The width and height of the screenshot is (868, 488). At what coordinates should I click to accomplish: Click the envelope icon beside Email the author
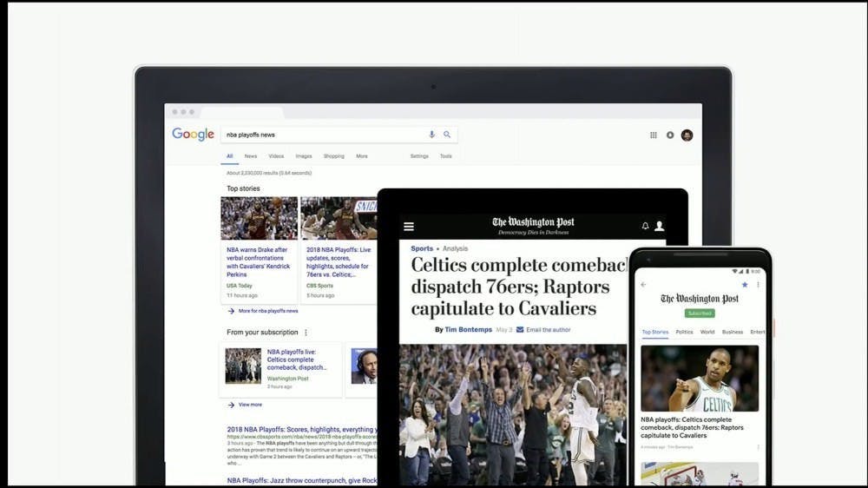pos(520,330)
